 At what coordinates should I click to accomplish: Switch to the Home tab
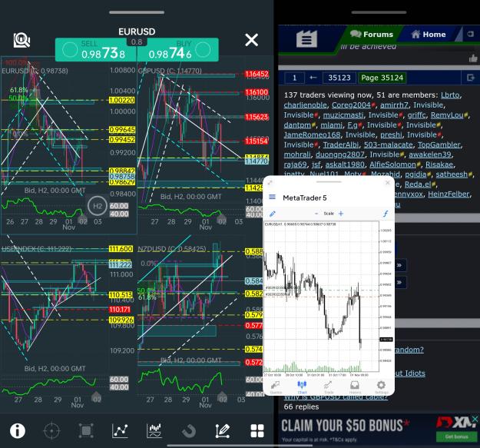(429, 35)
